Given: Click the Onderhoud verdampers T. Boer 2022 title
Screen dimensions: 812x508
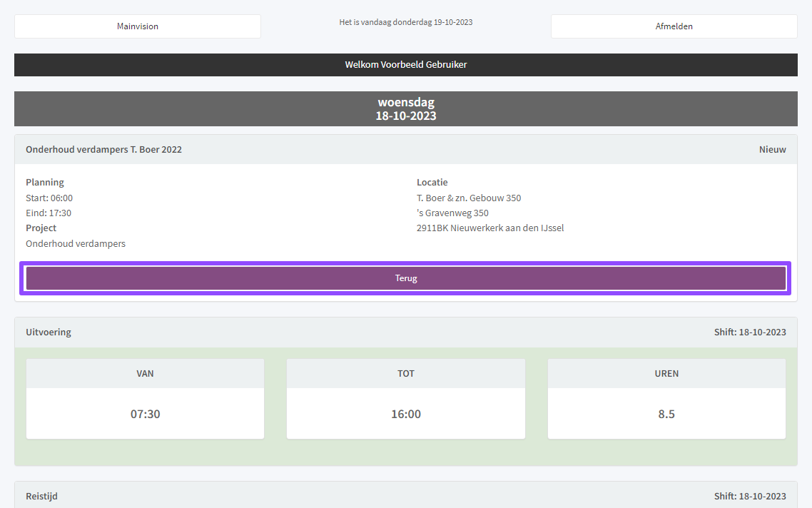Looking at the screenshot, I should coord(104,150).
